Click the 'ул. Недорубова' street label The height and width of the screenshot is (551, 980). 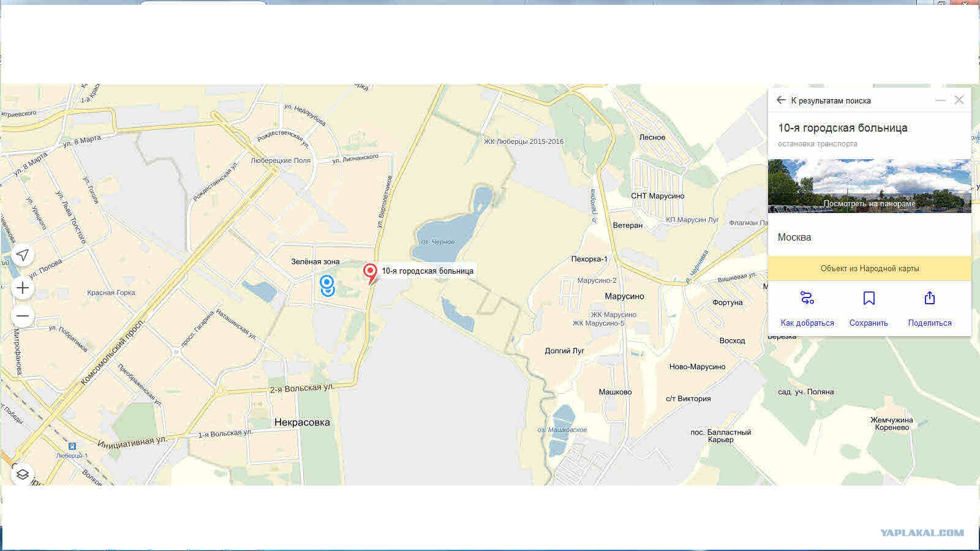304,114
